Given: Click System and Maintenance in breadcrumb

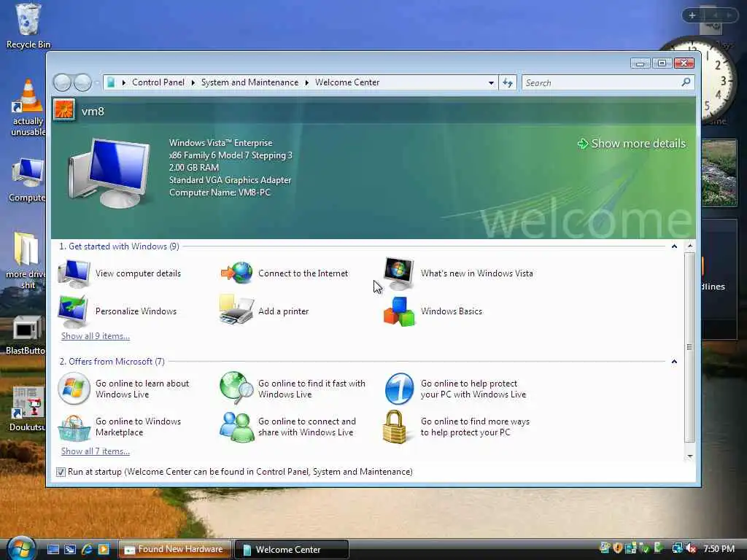Looking at the screenshot, I should click(x=249, y=82).
